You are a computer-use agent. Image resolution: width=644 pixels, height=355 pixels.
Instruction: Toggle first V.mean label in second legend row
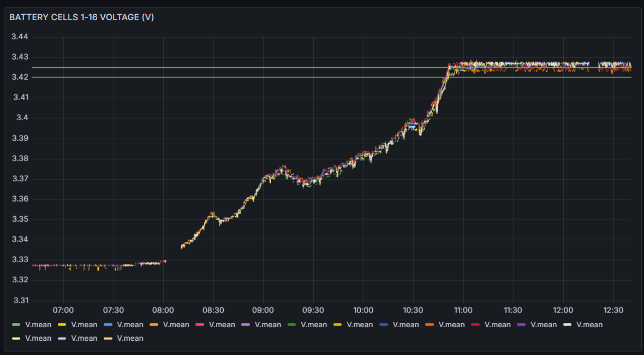tap(38, 339)
